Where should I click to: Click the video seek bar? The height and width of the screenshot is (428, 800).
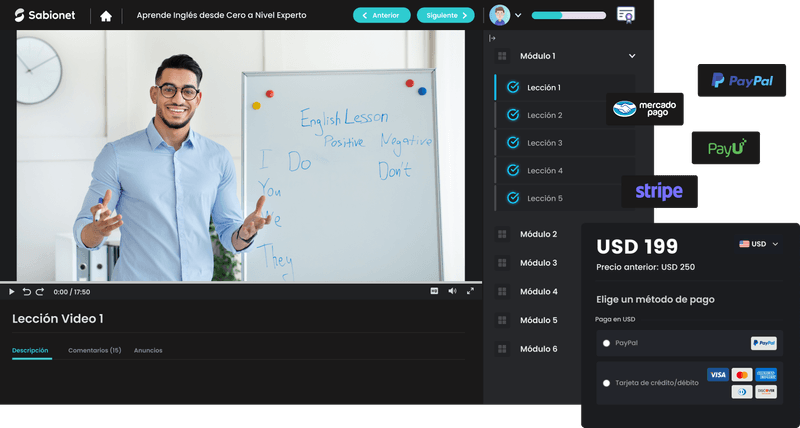(x=241, y=283)
